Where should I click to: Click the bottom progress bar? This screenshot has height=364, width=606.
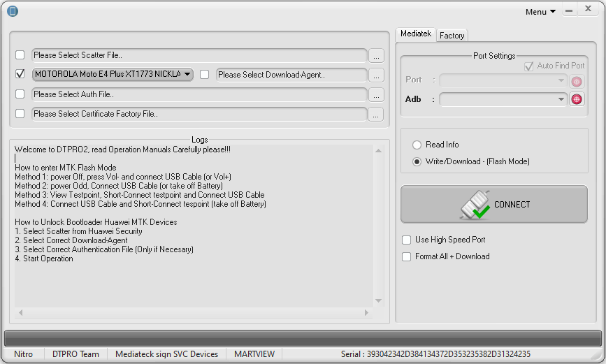(303, 338)
